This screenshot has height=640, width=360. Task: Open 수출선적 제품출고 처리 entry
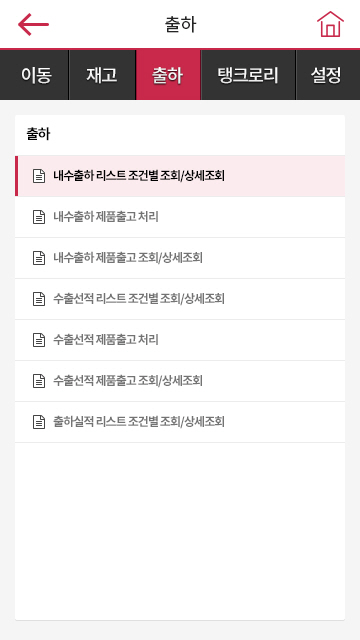pos(180,340)
